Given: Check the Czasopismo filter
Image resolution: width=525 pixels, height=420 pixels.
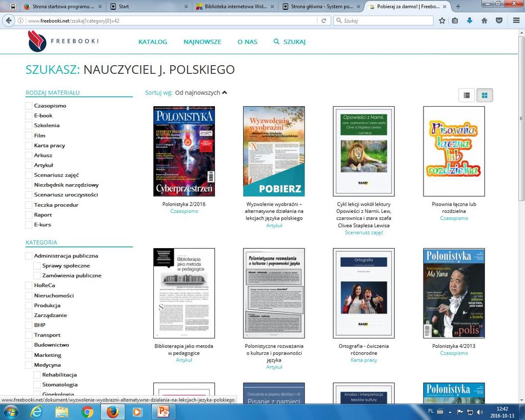Looking at the screenshot, I should 29,106.
